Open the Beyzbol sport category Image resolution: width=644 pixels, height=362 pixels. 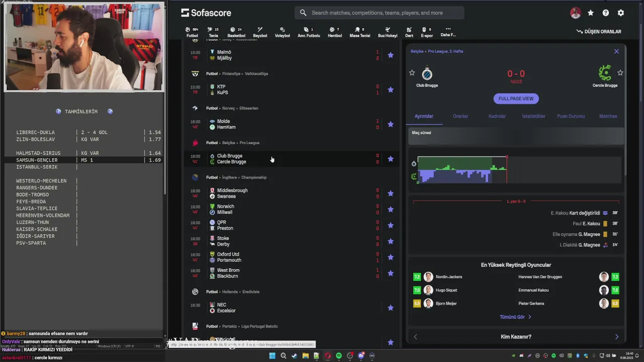[260, 32]
